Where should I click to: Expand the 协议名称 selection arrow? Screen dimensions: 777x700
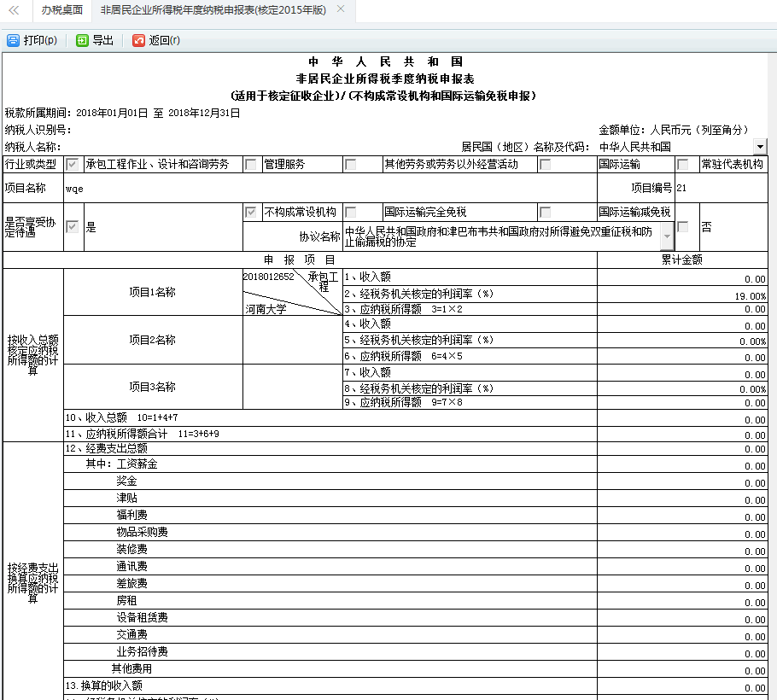point(668,237)
